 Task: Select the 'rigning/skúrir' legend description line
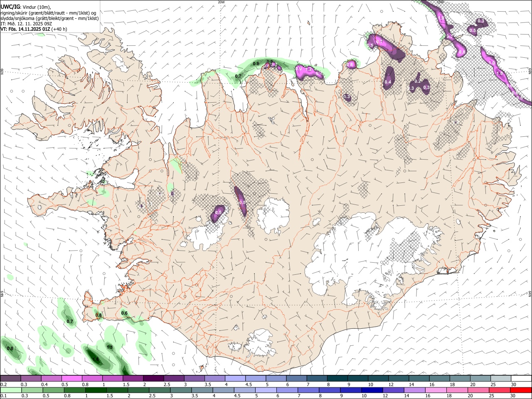pos(49,13)
